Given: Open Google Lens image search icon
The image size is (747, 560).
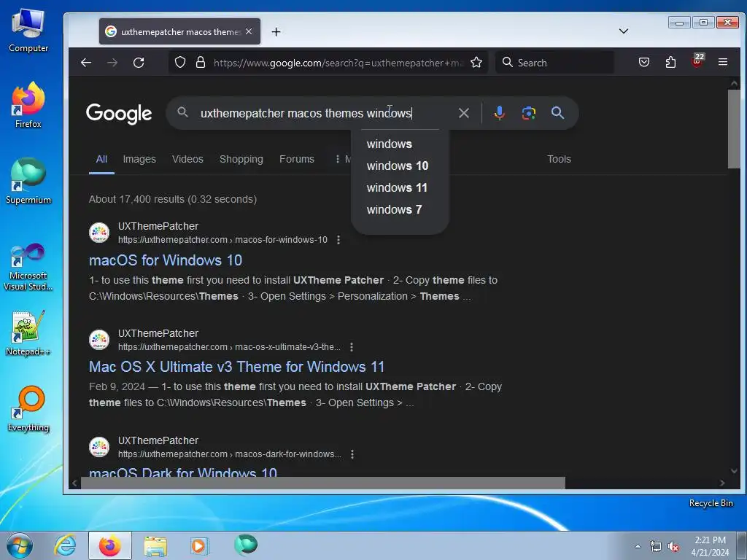Looking at the screenshot, I should click(x=529, y=113).
